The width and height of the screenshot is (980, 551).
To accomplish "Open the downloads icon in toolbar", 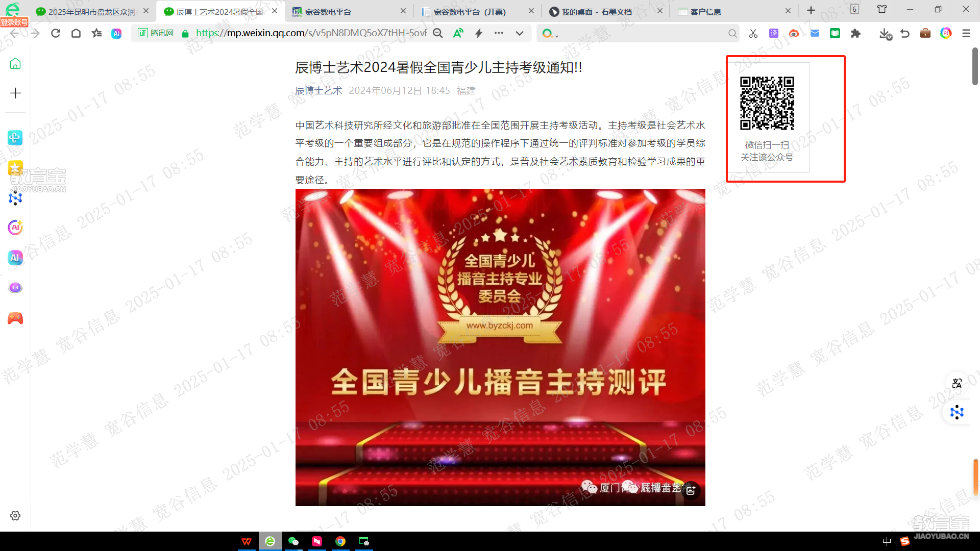I will pos(885,33).
